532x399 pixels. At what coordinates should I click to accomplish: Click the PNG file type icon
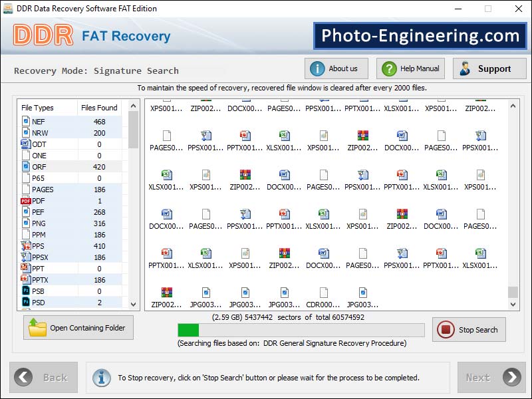pyautogui.click(x=25, y=223)
